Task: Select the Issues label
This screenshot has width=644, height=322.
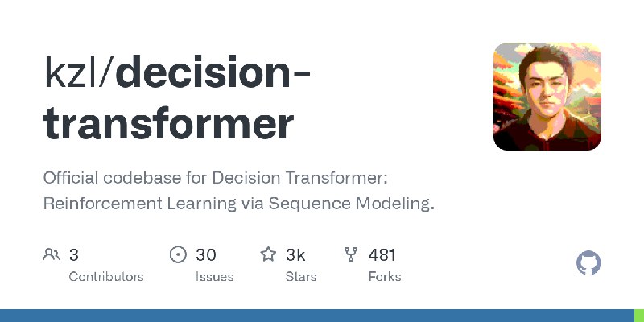Action: click(x=214, y=277)
